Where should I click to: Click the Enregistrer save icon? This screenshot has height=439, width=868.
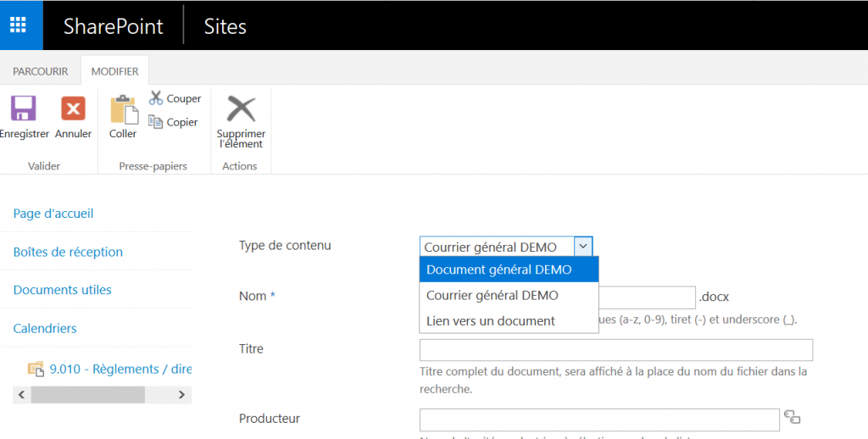(x=23, y=109)
